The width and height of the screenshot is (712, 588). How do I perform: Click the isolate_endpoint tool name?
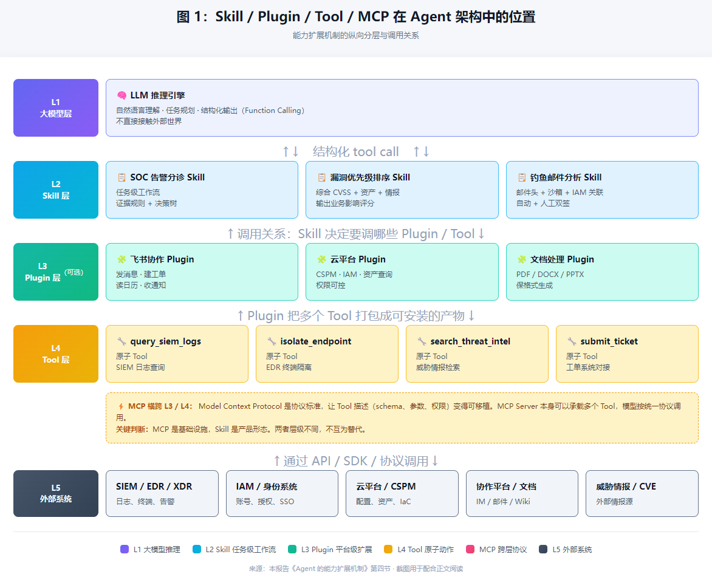pos(315,341)
